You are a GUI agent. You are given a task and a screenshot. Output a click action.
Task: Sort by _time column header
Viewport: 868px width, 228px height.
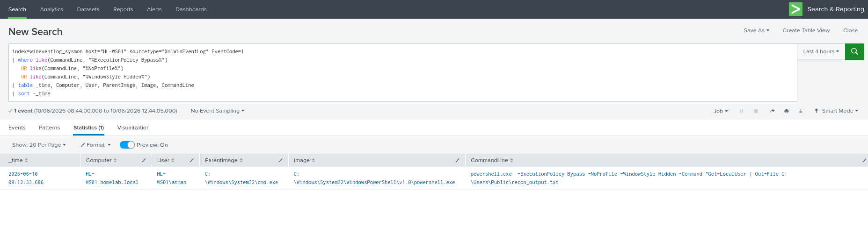point(18,160)
